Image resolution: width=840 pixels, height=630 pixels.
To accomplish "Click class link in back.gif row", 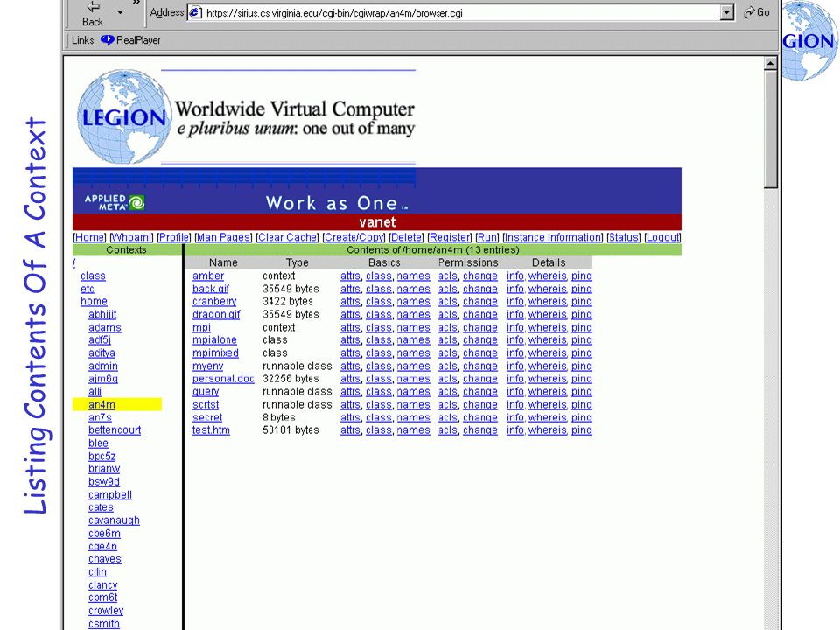I will [379, 289].
